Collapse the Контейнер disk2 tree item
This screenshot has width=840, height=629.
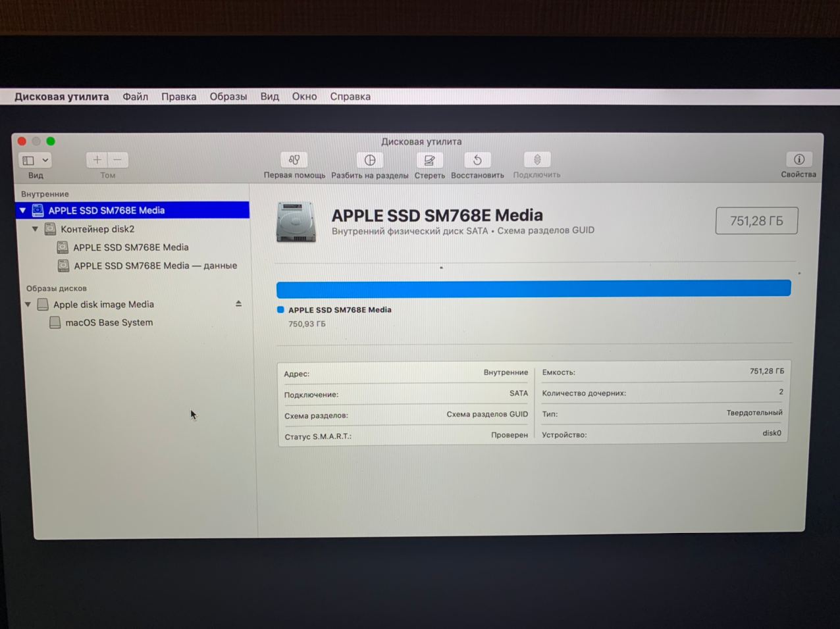(x=35, y=229)
